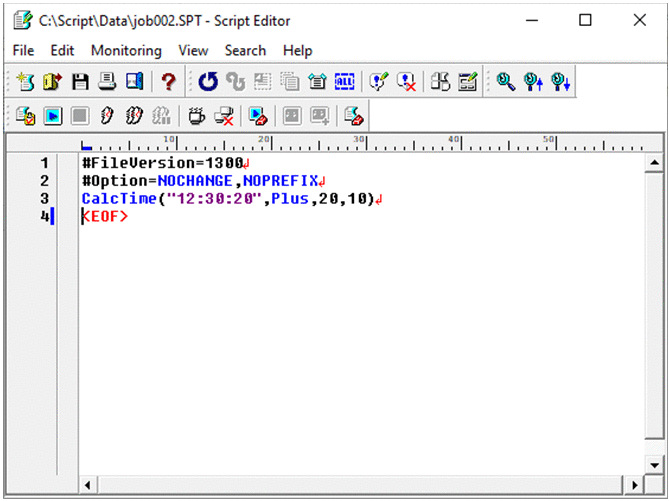This screenshot has height=501, width=669.
Task: Click the horizontal scrollbar right arrow
Action: point(634,485)
